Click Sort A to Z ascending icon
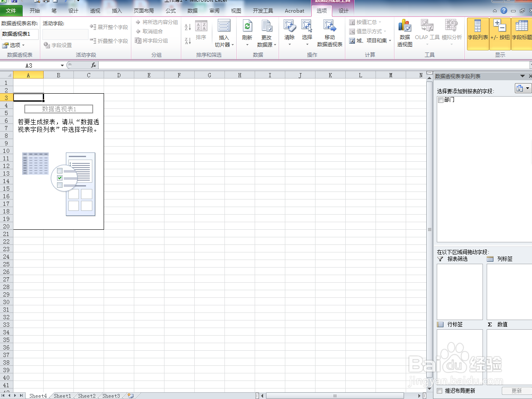Viewport: 532px width, 399px height. (x=188, y=27)
